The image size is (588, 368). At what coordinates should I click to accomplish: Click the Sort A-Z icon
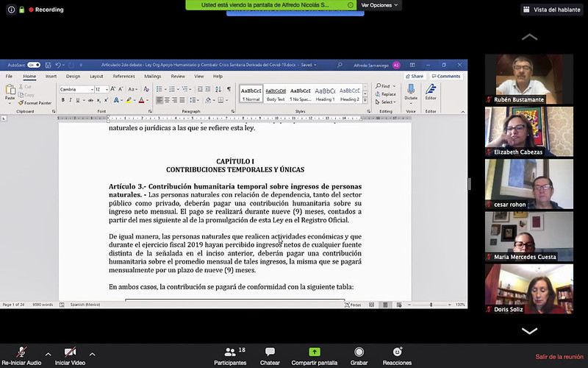click(x=218, y=89)
